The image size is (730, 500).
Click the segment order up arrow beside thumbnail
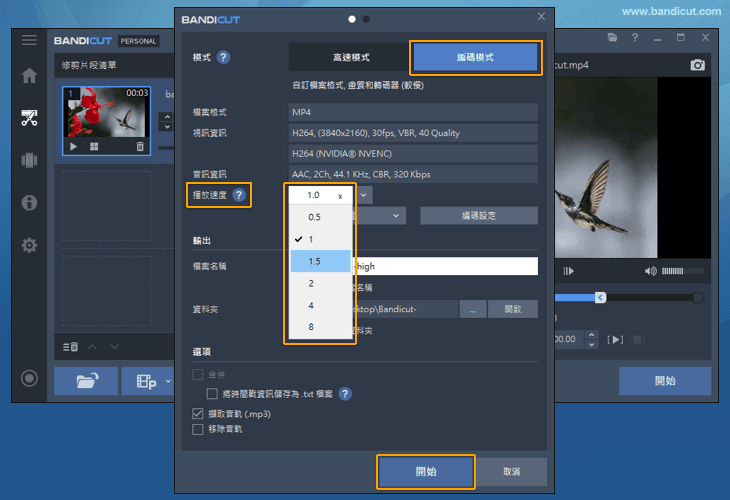coord(167,116)
